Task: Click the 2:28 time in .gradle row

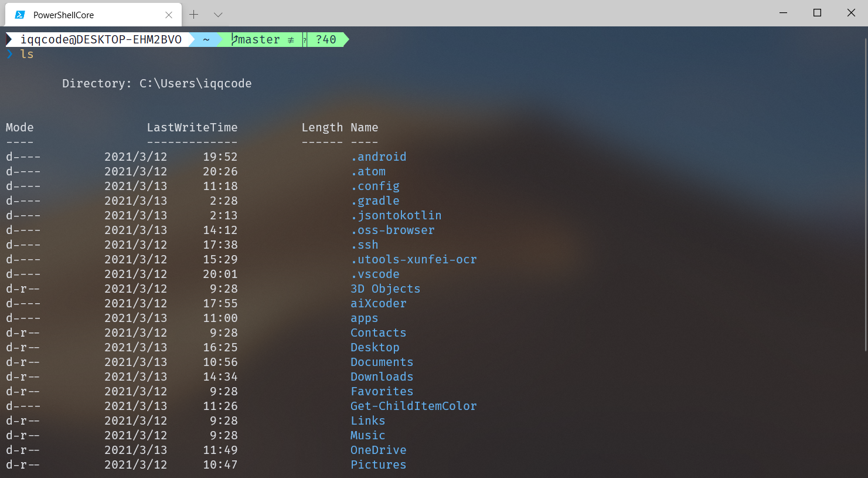Action: pos(224,201)
